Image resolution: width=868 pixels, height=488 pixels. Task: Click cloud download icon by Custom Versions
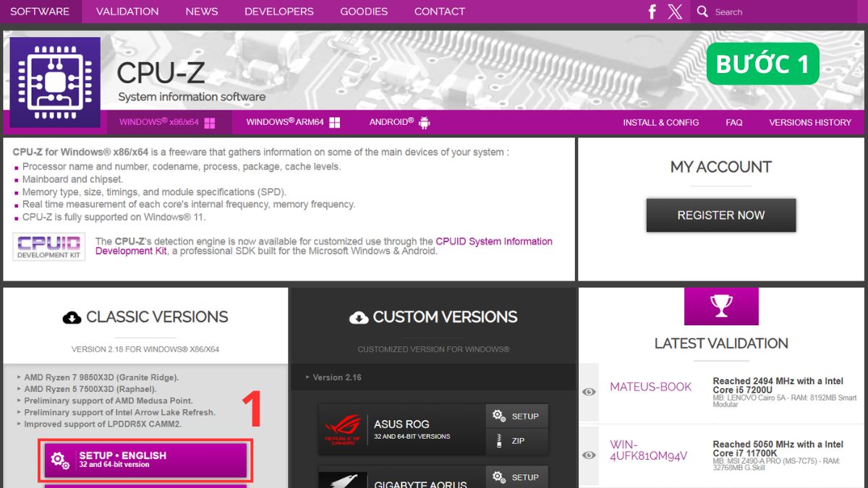coord(358,317)
